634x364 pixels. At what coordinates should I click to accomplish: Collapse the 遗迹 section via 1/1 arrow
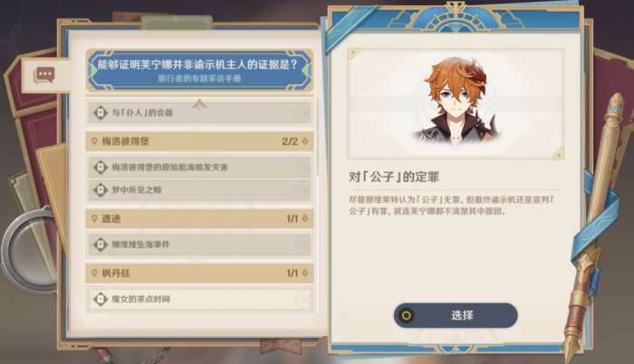point(305,218)
